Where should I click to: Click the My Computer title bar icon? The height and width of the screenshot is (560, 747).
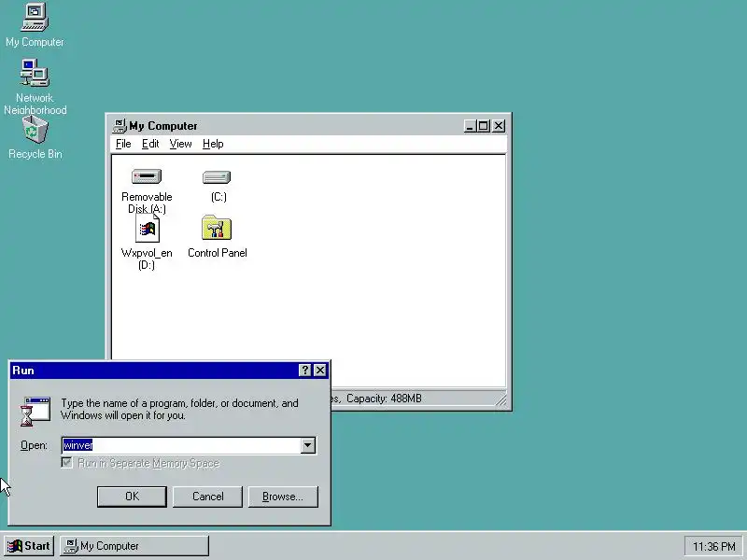pos(120,126)
